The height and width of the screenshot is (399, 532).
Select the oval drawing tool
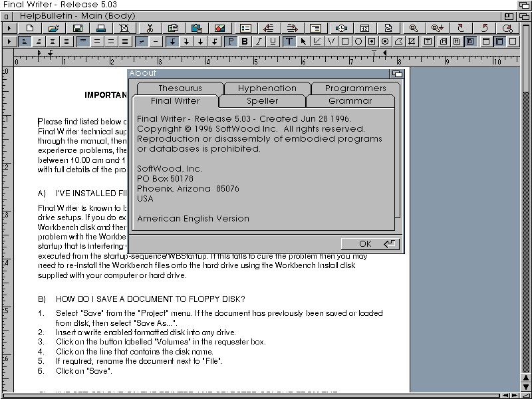358,41
